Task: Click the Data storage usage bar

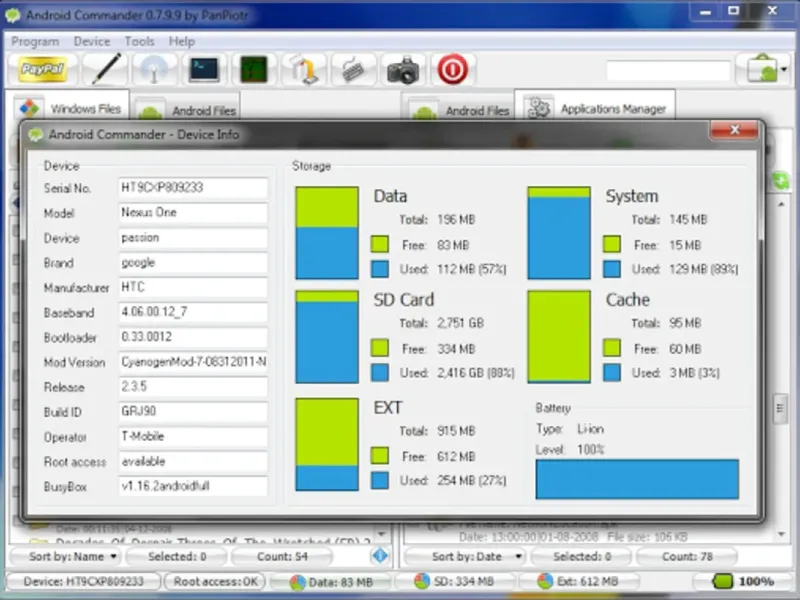Action: click(x=327, y=233)
